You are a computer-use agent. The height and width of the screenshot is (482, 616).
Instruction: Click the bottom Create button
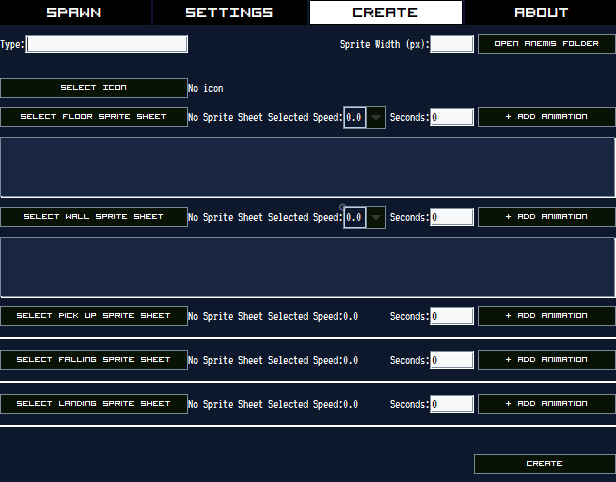click(x=544, y=464)
